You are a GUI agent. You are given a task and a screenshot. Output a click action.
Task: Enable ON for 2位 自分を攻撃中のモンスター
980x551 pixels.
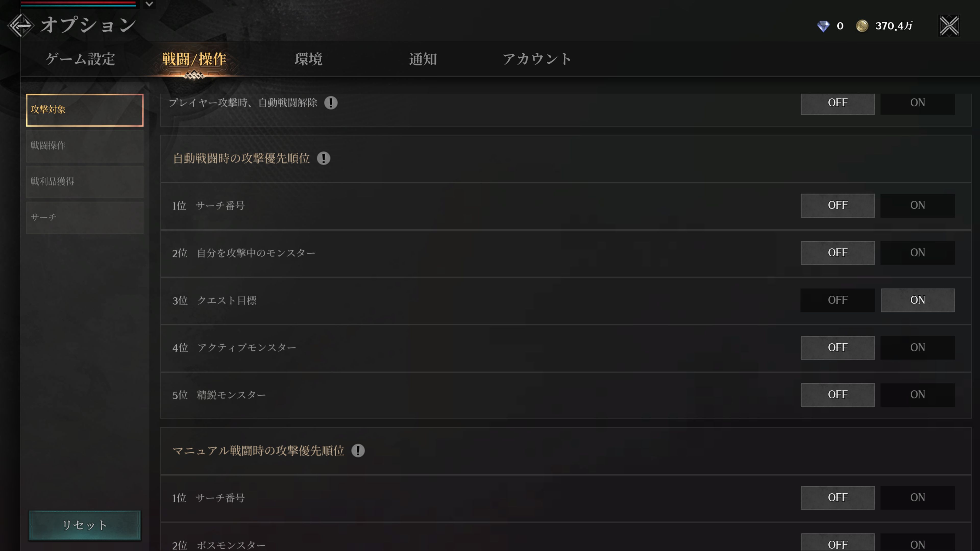point(918,253)
